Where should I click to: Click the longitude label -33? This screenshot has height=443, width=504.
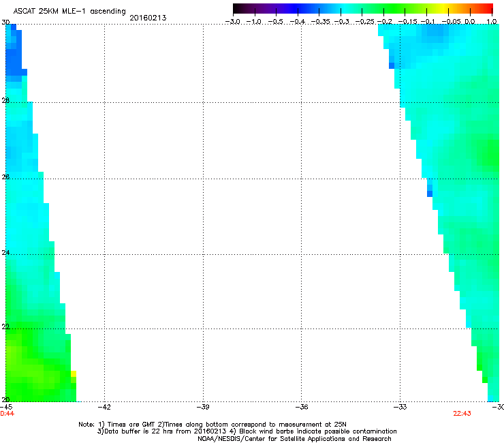click(x=400, y=407)
